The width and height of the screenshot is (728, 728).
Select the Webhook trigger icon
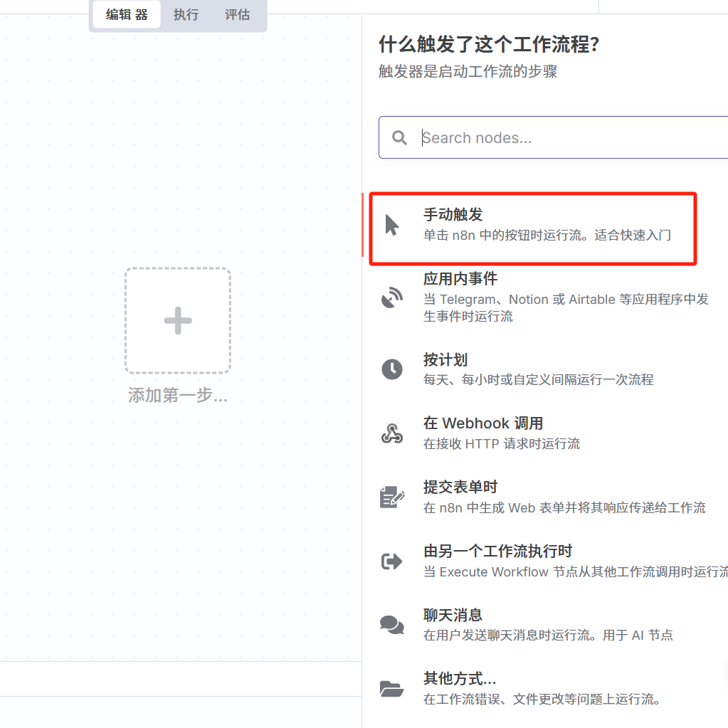pos(391,433)
